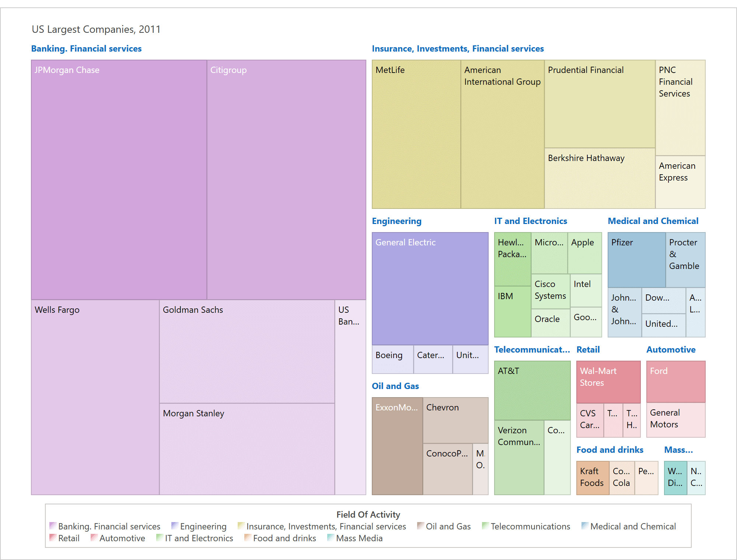Click the Retail legend color marker
Viewport: 737px width, 560px height.
53,538
